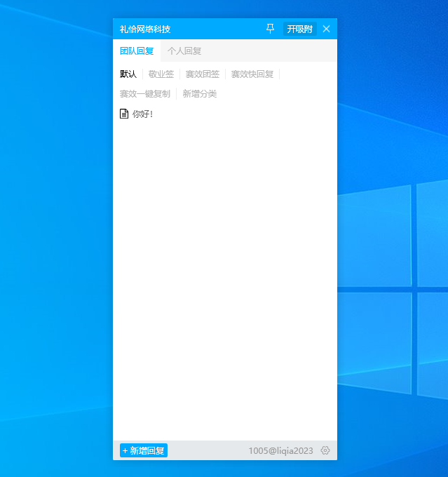Switch to the 团队回复 tab

137,51
